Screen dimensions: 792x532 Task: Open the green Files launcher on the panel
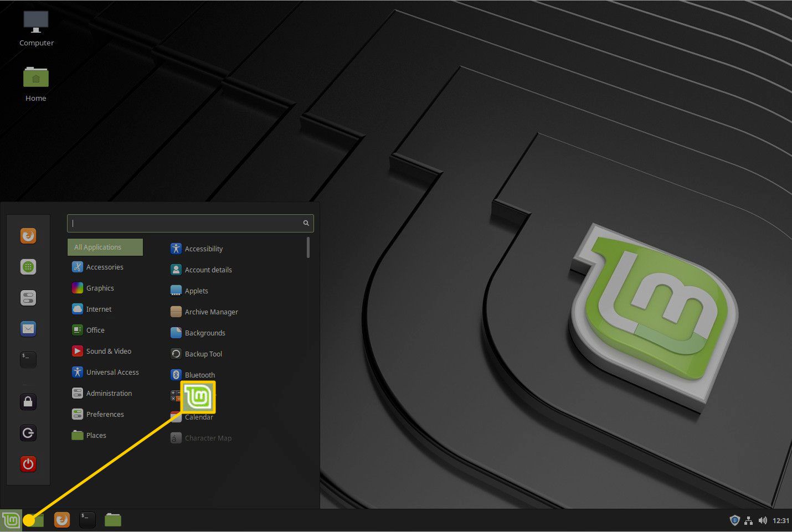point(113,520)
